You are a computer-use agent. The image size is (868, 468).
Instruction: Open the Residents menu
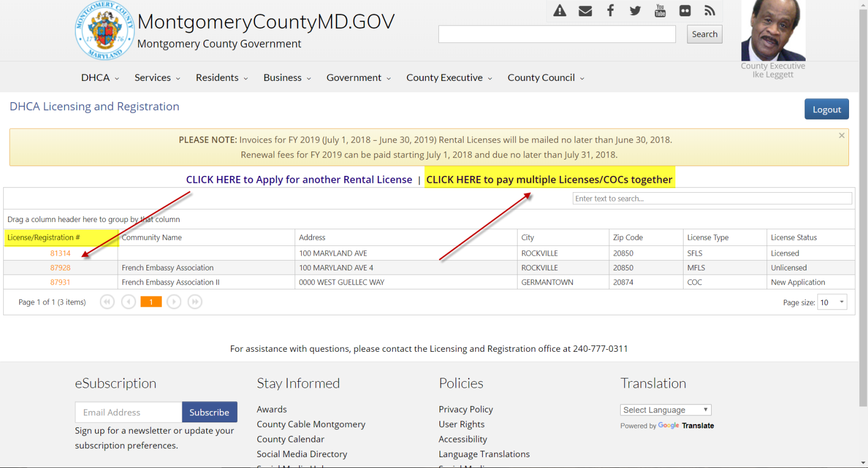(222, 78)
